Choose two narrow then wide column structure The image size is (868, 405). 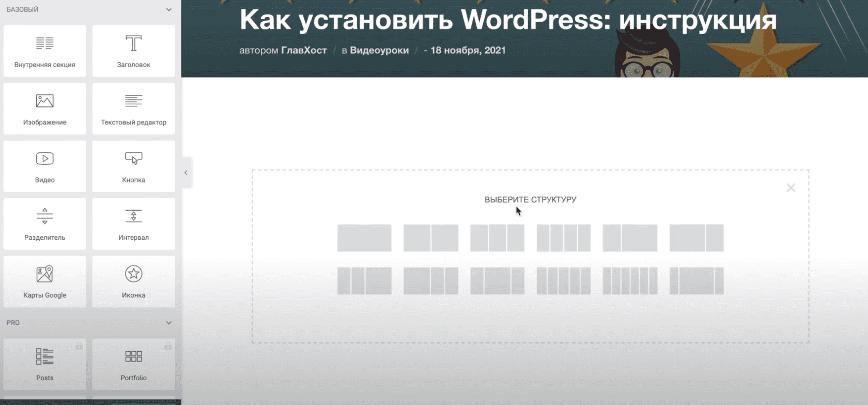pos(364,281)
